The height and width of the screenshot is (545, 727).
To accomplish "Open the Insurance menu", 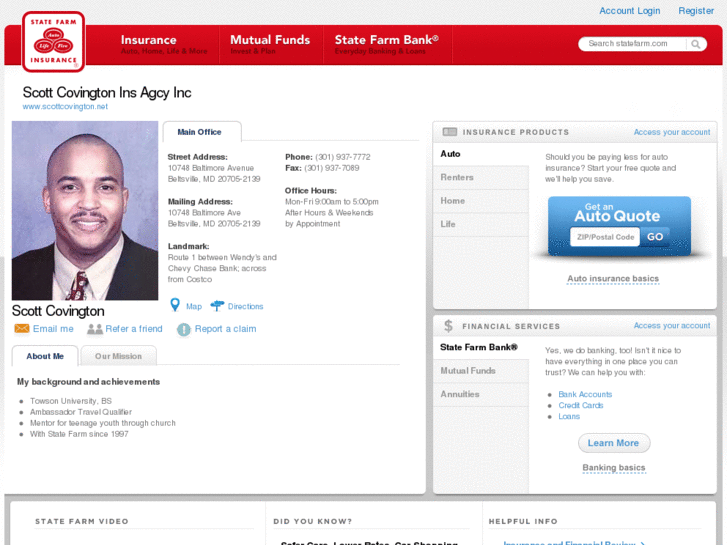I will (164, 45).
